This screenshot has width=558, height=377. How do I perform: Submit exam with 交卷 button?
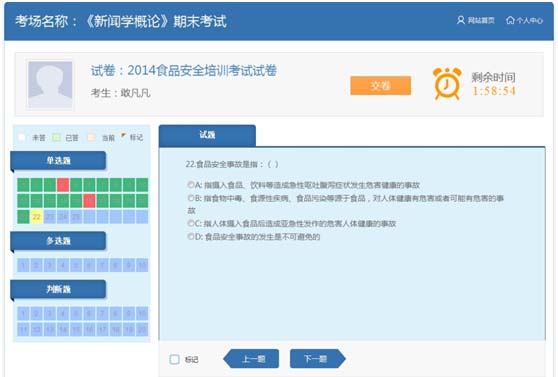[x=380, y=85]
